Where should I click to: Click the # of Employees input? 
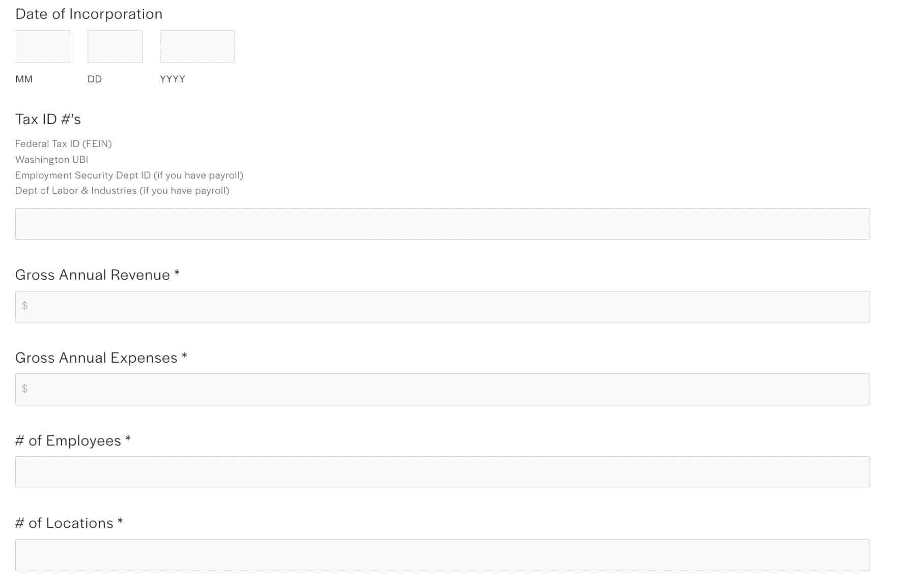[442, 473]
